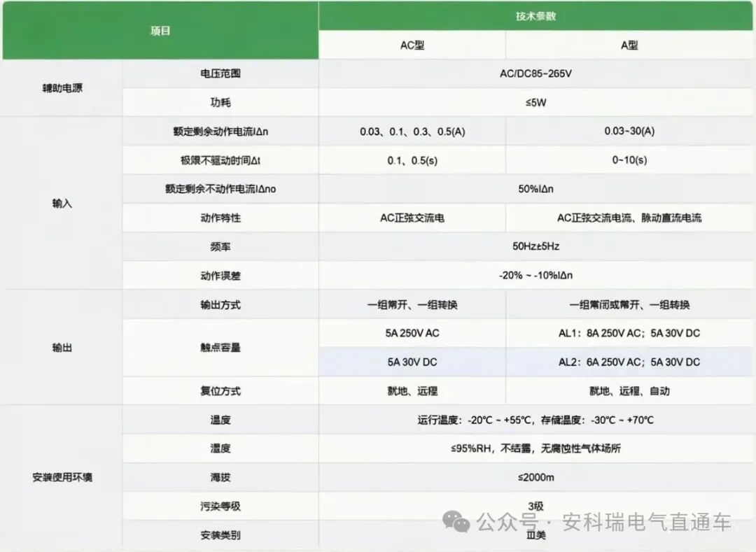The height and width of the screenshot is (552, 756).
Task: Select the 输出 row group label
Action: click(x=62, y=348)
